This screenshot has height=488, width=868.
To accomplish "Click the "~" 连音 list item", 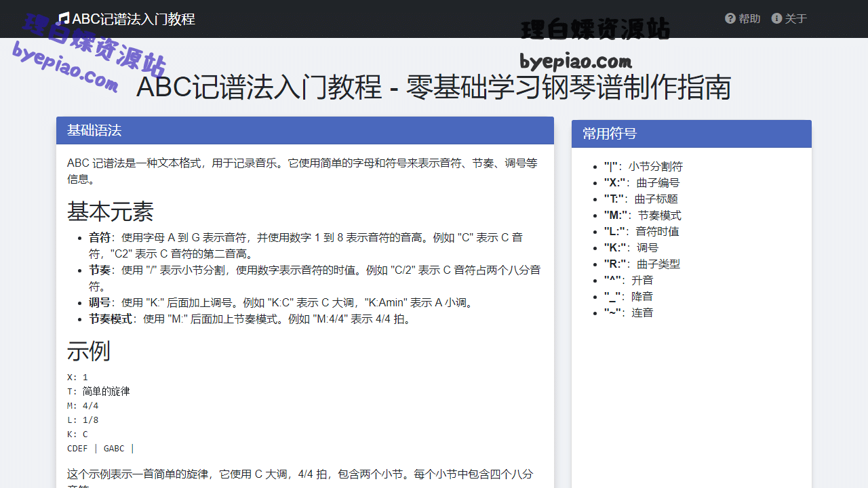I will click(629, 312).
